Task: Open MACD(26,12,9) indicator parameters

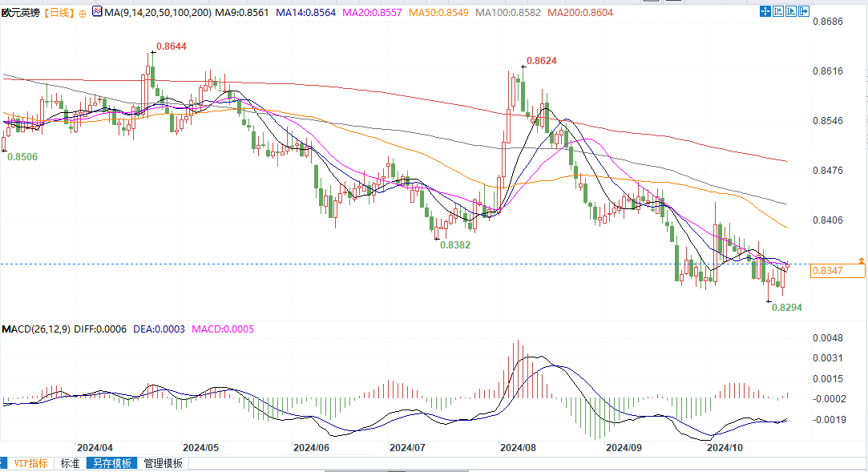Action: [x=36, y=329]
